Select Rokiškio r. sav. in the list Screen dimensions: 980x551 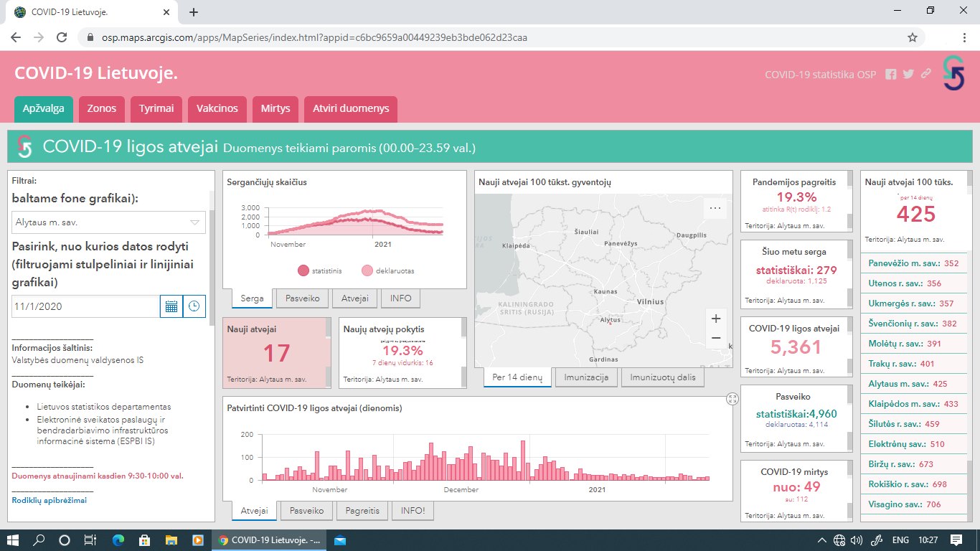click(x=913, y=484)
